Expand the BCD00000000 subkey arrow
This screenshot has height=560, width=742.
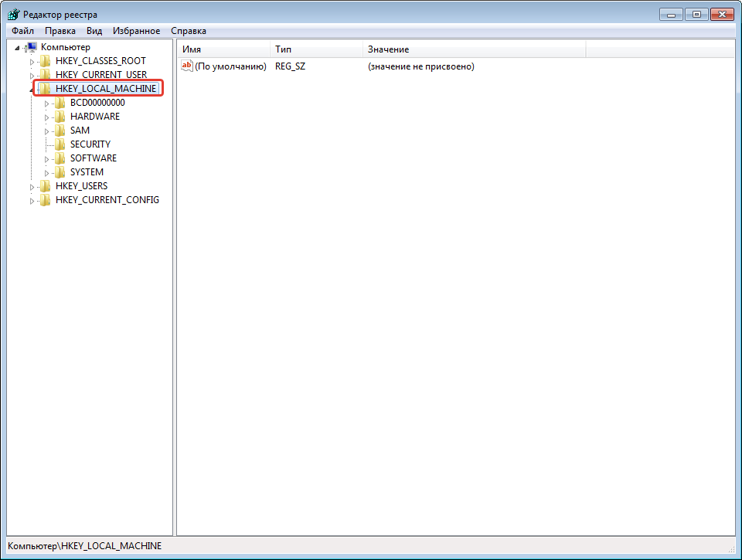47,103
